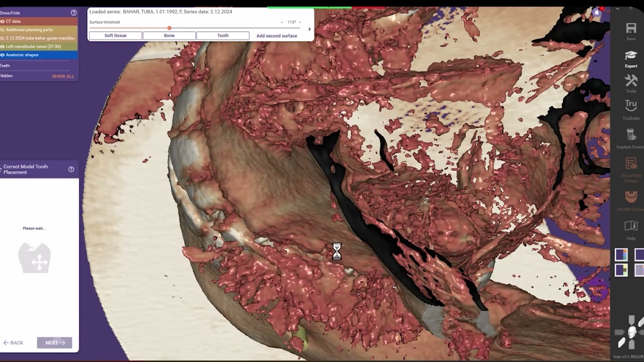Select the top-left view layout thumbnail
Viewport: 644px width, 362px height.
[621, 255]
